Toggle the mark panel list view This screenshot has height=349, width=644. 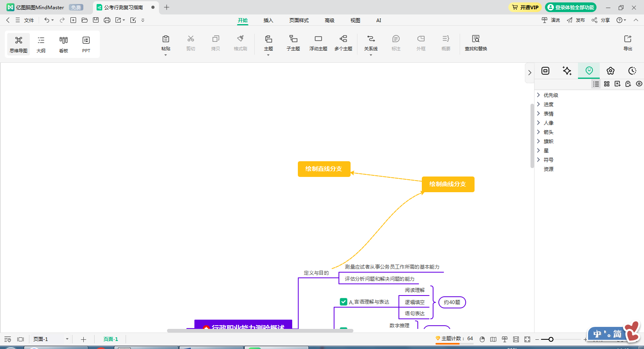[x=596, y=84]
